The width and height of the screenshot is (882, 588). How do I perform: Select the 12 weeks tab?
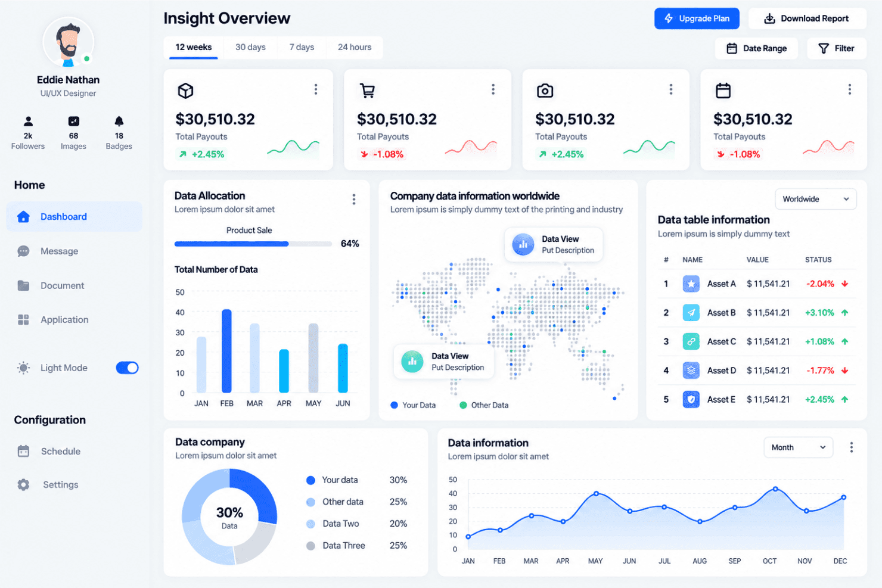(x=193, y=47)
